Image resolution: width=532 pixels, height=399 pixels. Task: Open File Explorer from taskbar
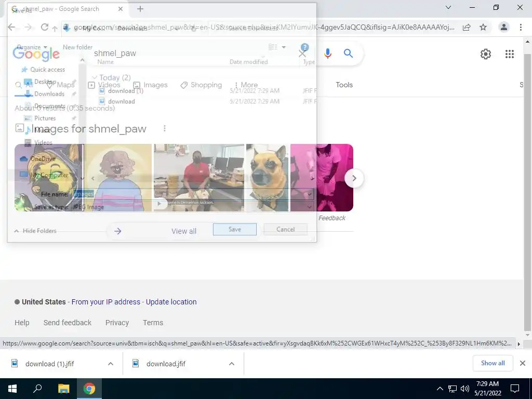[x=63, y=389]
